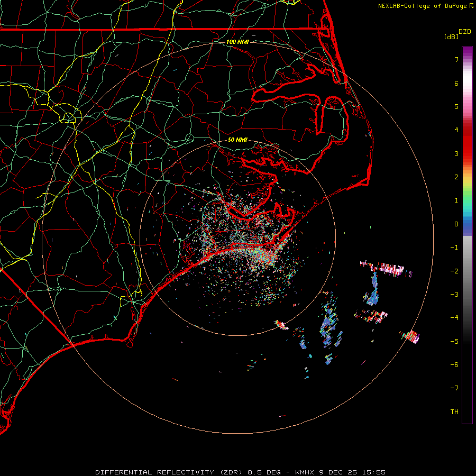Click the "3" value on color scale
Viewport: 476px width, 476px height.
click(456, 153)
